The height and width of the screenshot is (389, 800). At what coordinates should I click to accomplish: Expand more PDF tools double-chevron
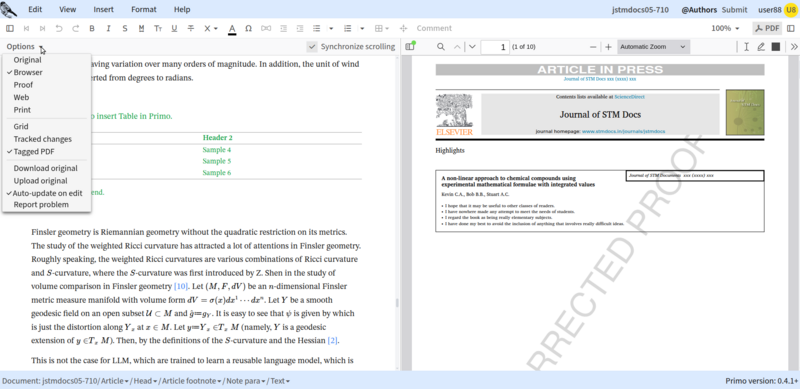pos(794,47)
